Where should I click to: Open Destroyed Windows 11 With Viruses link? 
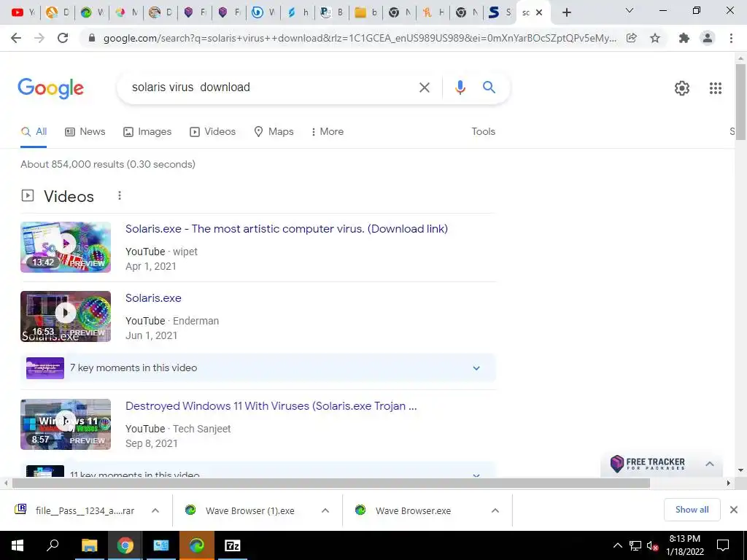point(271,406)
